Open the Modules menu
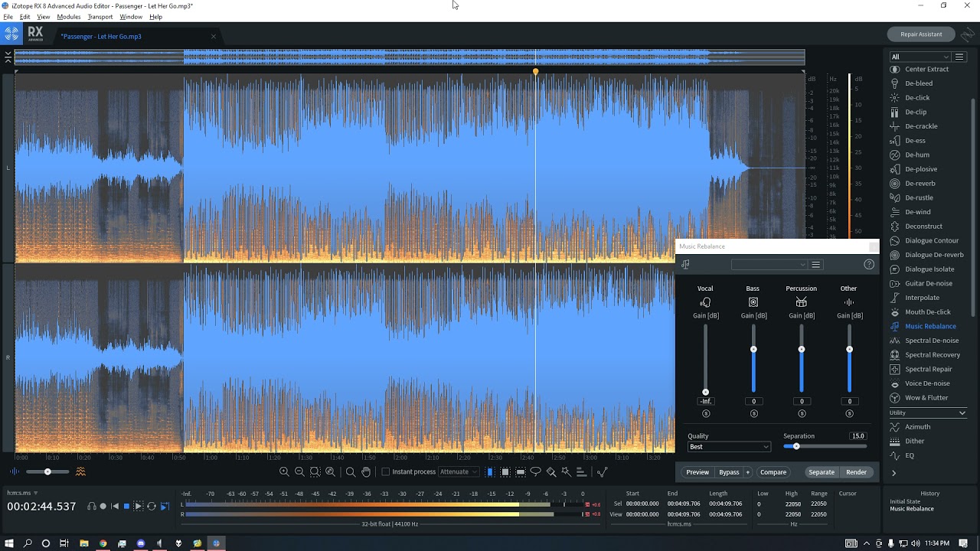The width and height of the screenshot is (980, 551). point(69,17)
